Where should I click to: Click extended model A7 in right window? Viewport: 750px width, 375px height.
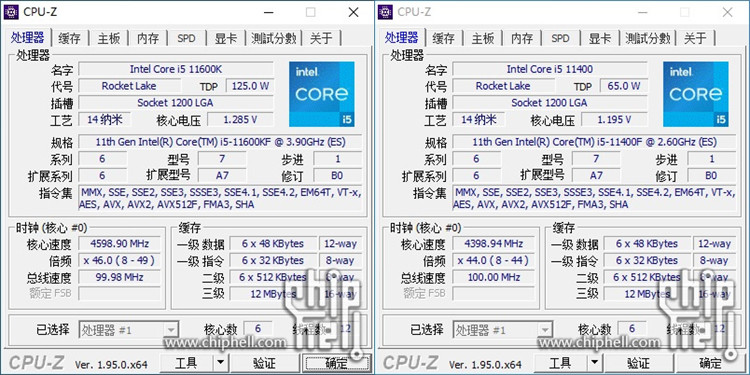click(596, 176)
